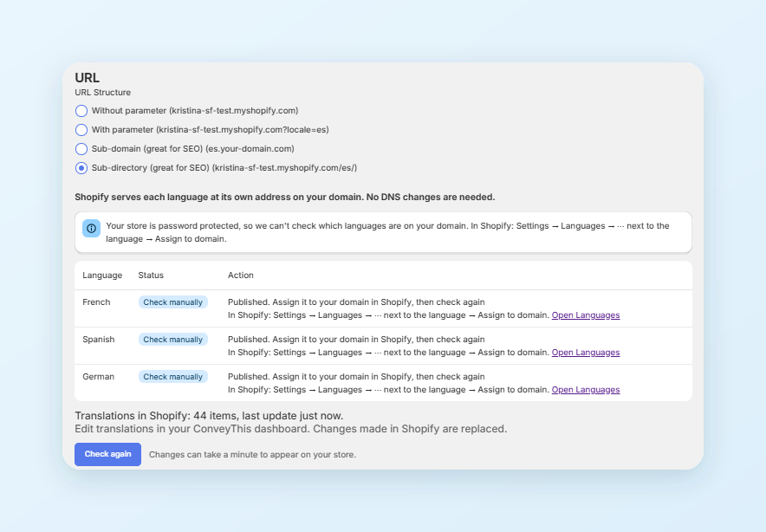Open Languages link in the Spanish row

[586, 353]
